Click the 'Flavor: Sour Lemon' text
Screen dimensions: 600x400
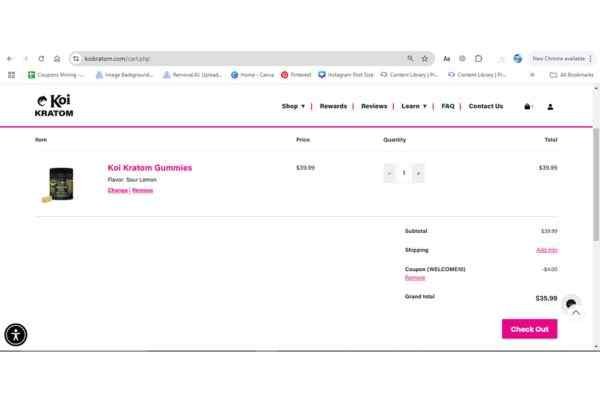132,180
